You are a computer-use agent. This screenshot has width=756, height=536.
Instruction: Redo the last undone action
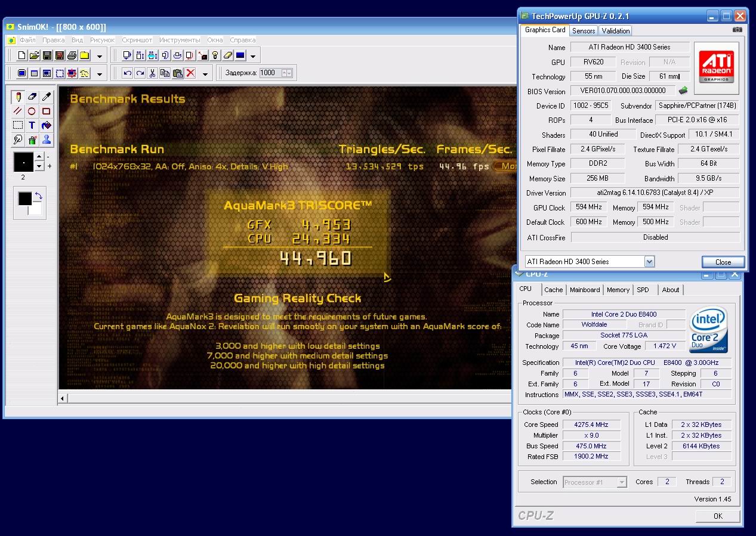(x=140, y=73)
